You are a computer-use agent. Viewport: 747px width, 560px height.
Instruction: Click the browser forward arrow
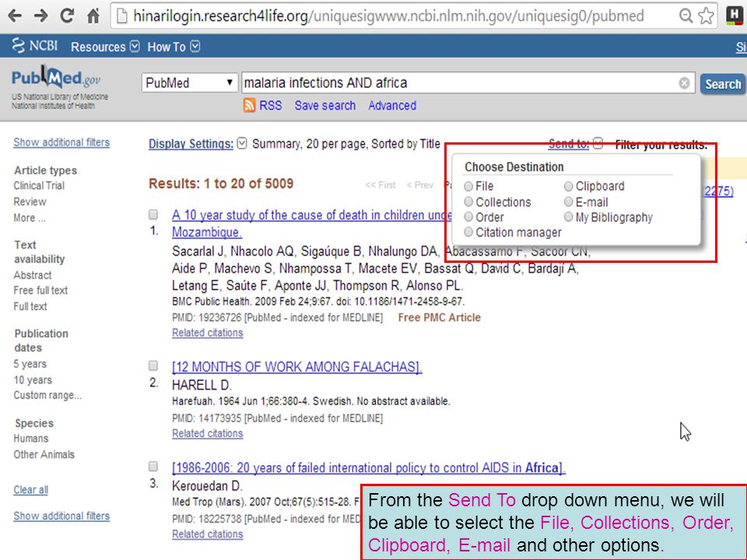pyautogui.click(x=41, y=16)
